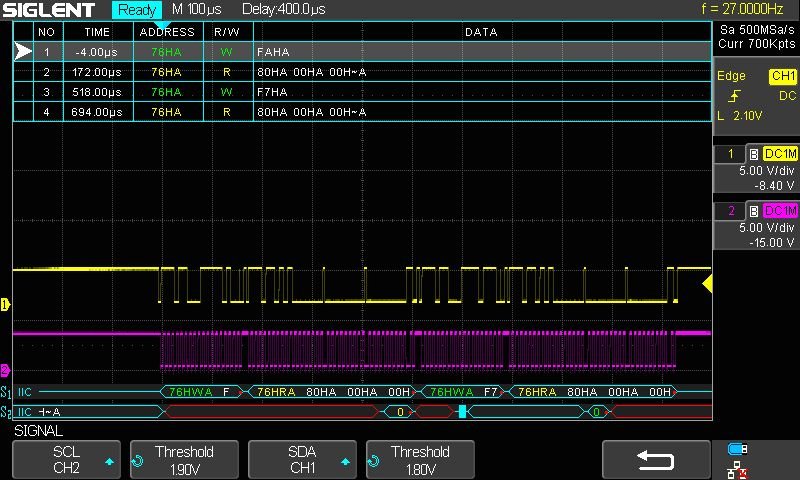800x480 pixels.
Task: Open the SDA CH1 source selector
Action: pyautogui.click(x=302, y=460)
